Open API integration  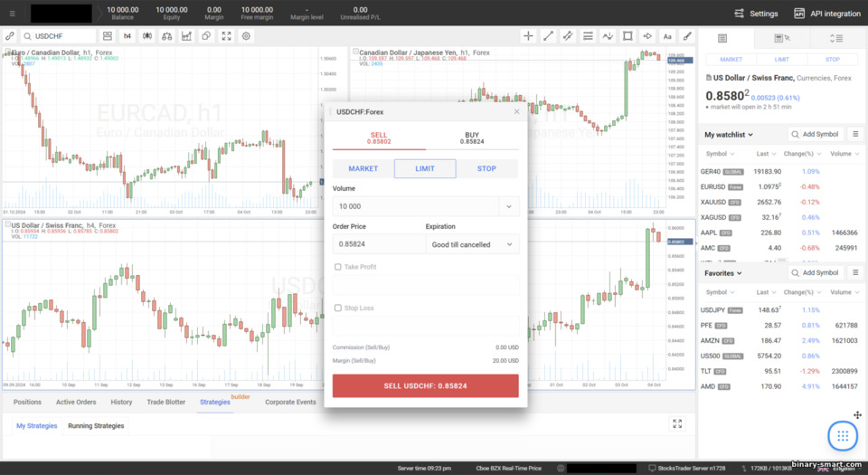point(827,14)
